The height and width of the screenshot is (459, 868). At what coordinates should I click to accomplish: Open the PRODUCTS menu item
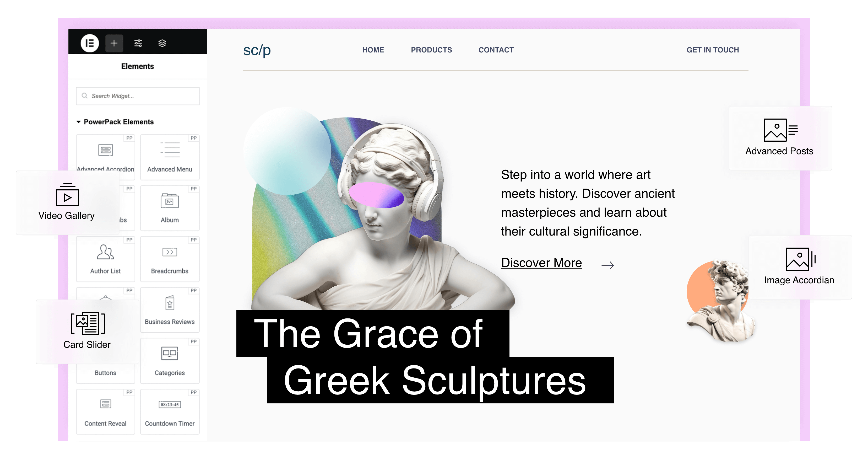tap(431, 50)
